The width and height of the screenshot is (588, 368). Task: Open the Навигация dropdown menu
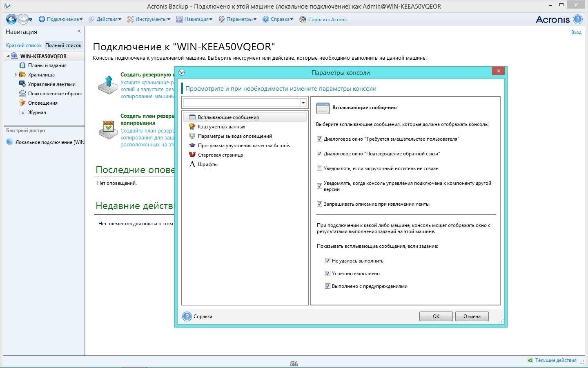194,19
